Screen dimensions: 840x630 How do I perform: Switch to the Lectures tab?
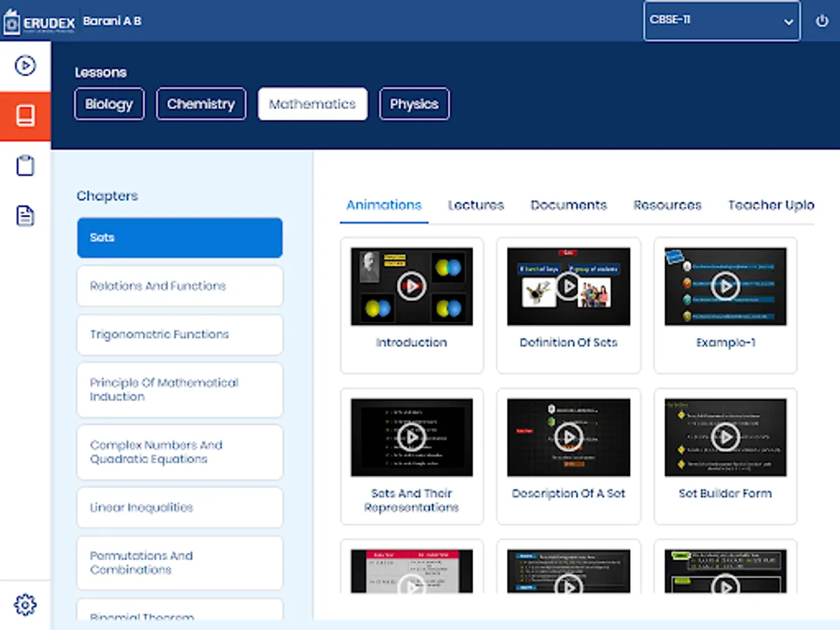point(476,205)
